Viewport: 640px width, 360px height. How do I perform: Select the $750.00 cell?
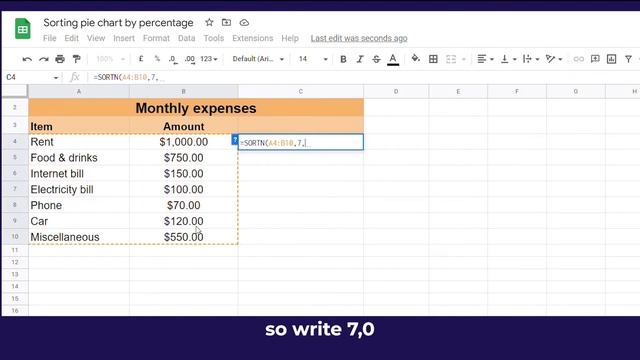[184, 158]
